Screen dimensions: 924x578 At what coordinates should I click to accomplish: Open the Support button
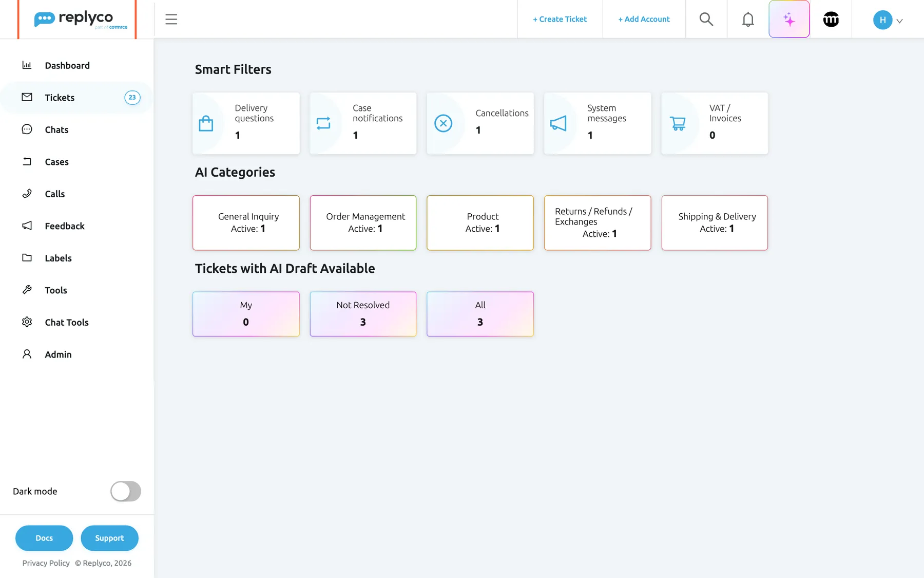coord(109,538)
